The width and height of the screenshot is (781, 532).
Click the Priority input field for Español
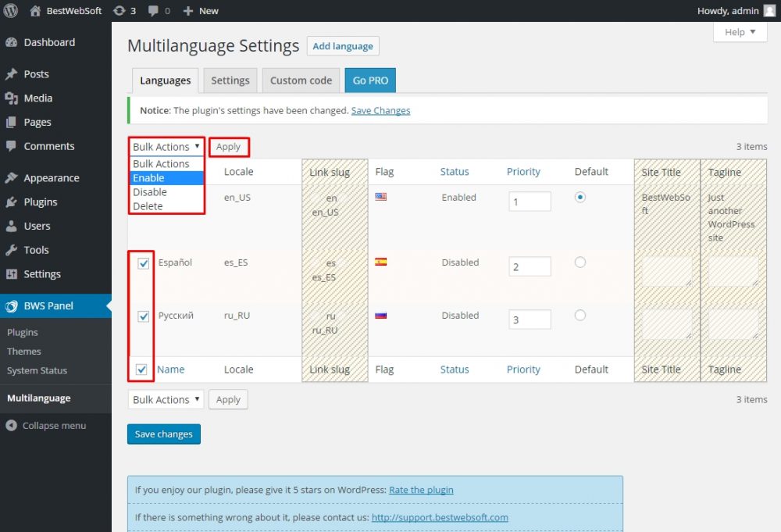pyautogui.click(x=530, y=266)
